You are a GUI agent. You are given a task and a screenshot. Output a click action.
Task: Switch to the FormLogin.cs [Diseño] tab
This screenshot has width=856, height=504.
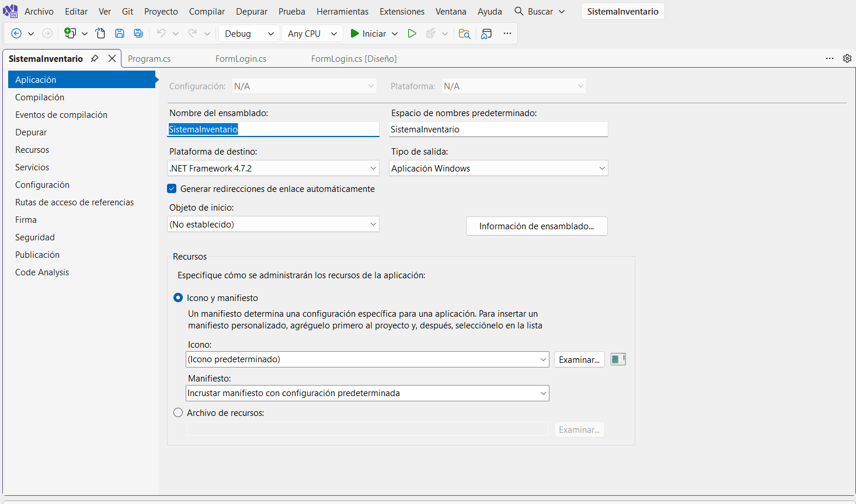353,58
